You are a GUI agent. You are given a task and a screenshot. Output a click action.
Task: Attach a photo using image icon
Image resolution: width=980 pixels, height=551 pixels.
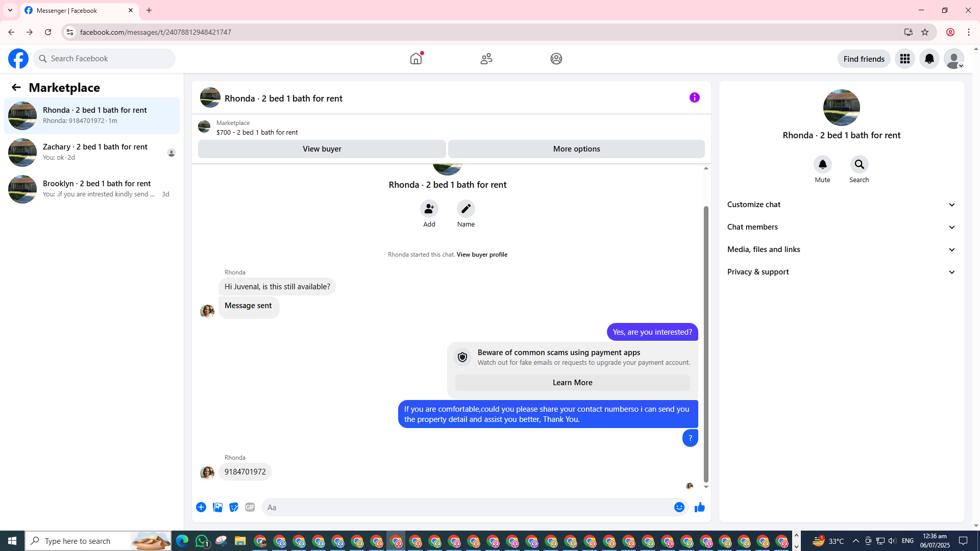pyautogui.click(x=217, y=507)
